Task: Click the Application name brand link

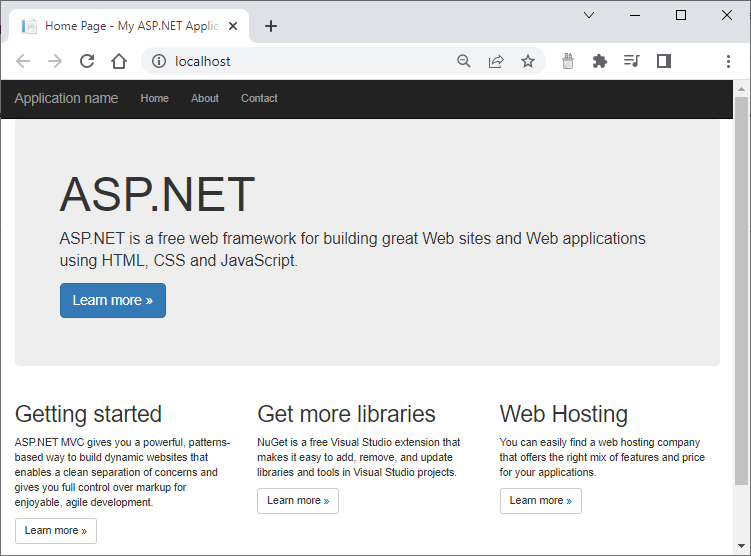Action: click(x=66, y=98)
